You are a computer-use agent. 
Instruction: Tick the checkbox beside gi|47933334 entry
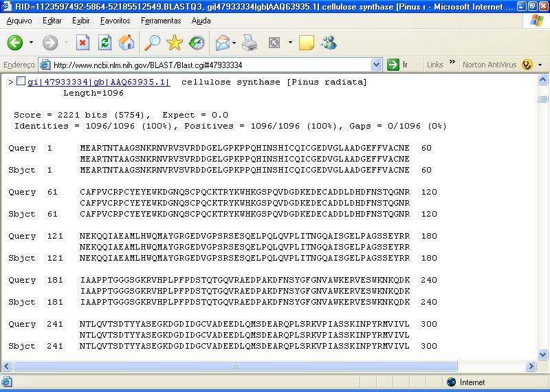[21, 81]
